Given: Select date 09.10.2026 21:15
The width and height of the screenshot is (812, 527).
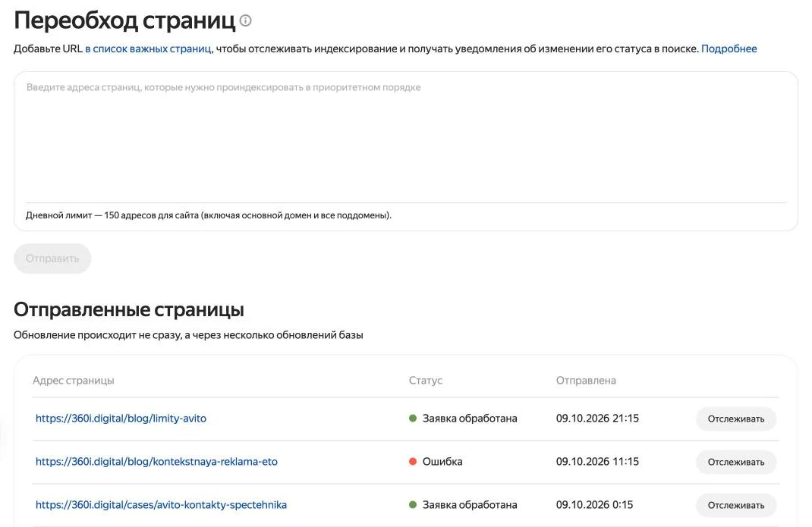Looking at the screenshot, I should [x=597, y=419].
